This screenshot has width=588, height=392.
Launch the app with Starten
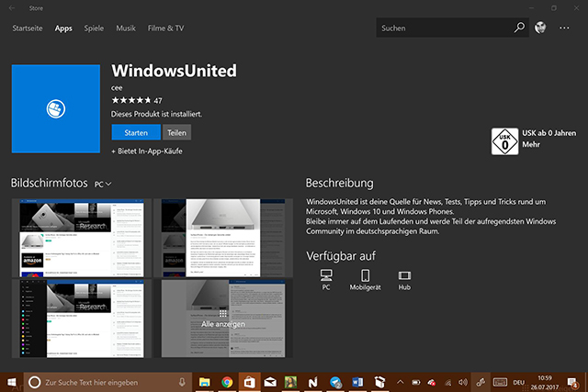coord(136,133)
